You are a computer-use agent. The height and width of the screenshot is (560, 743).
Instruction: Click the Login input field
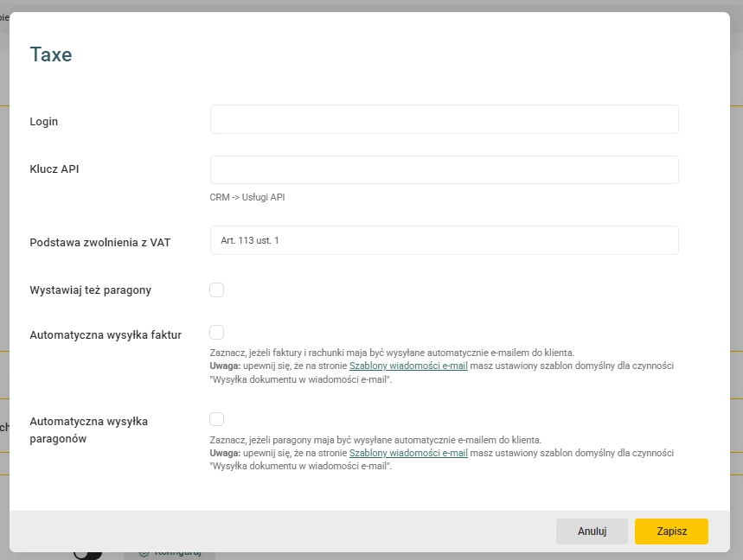coord(444,119)
